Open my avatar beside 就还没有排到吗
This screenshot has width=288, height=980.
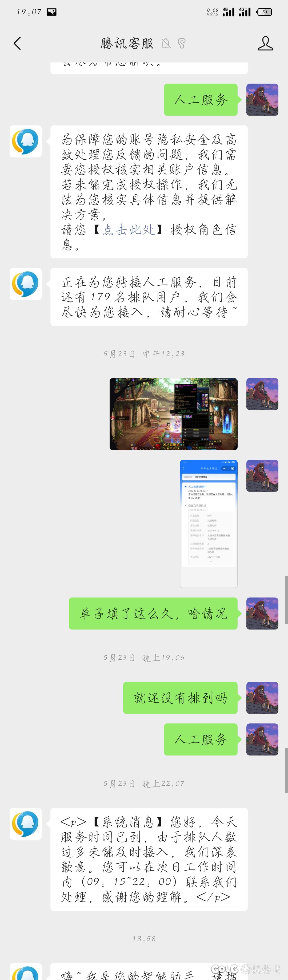pos(262,698)
